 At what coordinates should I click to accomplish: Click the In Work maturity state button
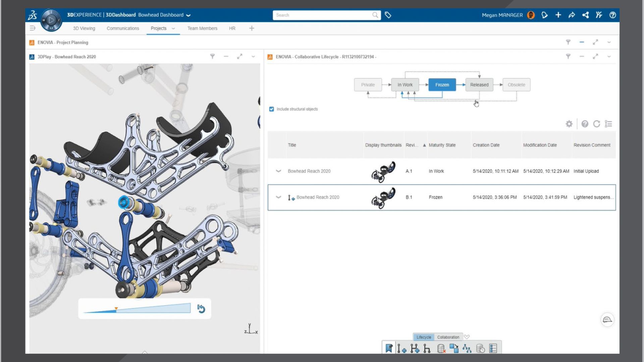(405, 85)
